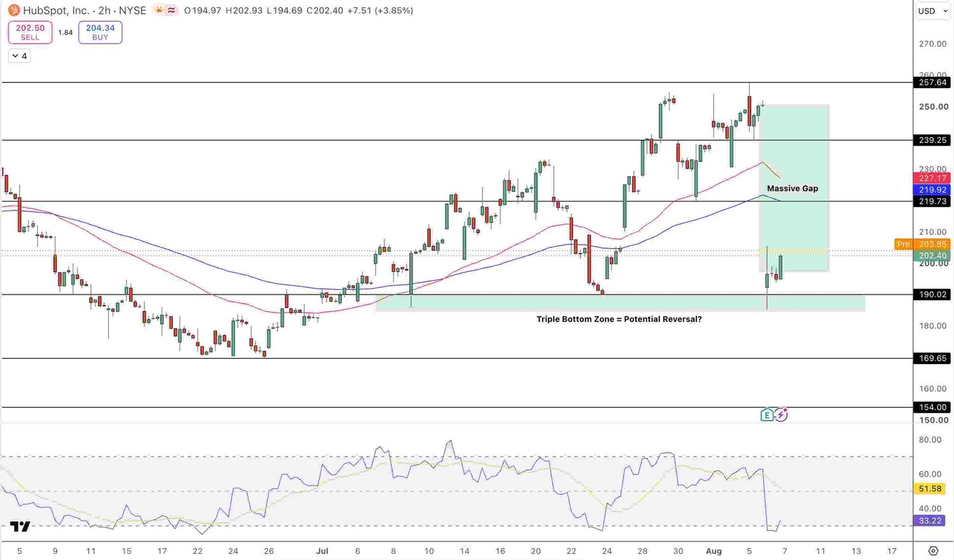Click the 80.00 RSI axis label
Viewport: 954px width, 560px height.
[x=930, y=440]
